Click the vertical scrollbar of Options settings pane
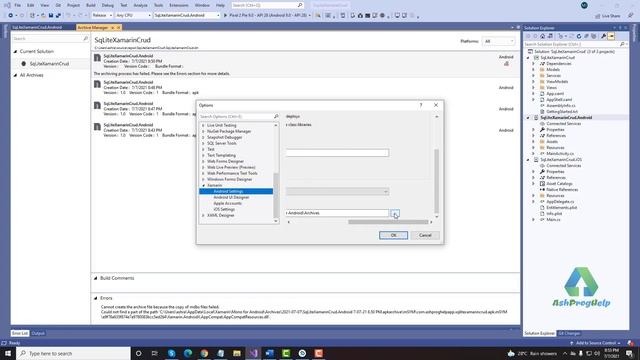Image resolution: width=640 pixels, height=360 pixels. pyautogui.click(x=436, y=182)
